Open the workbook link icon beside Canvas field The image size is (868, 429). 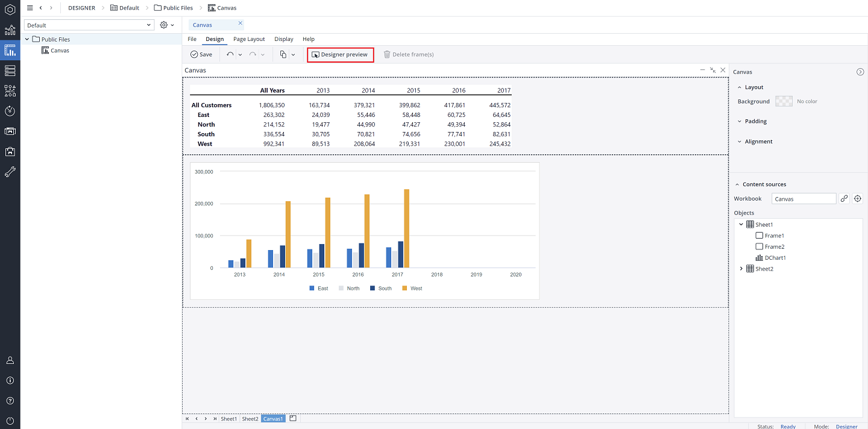click(844, 198)
